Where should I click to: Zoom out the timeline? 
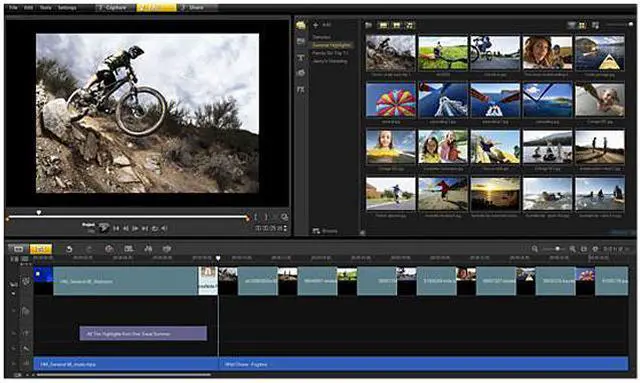coord(535,249)
